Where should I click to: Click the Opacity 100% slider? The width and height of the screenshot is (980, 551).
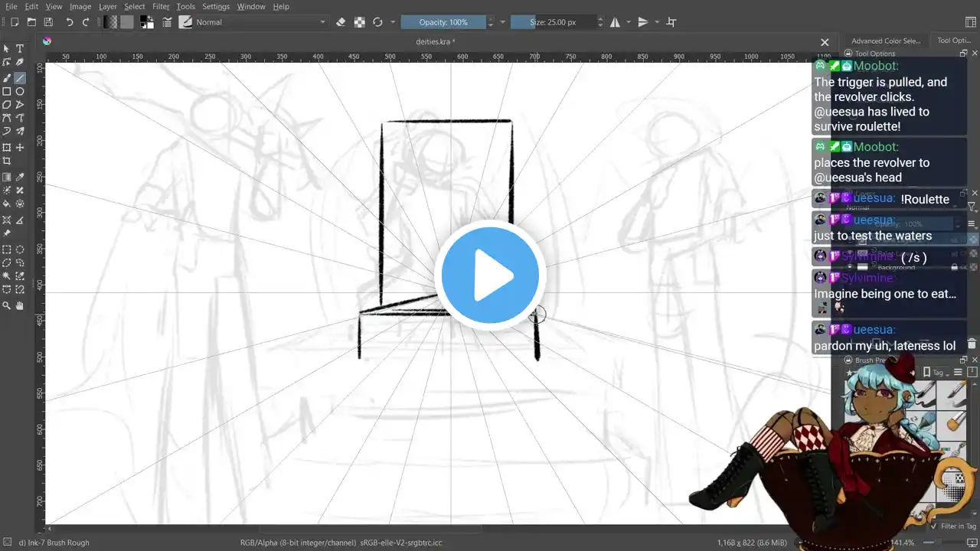click(443, 22)
